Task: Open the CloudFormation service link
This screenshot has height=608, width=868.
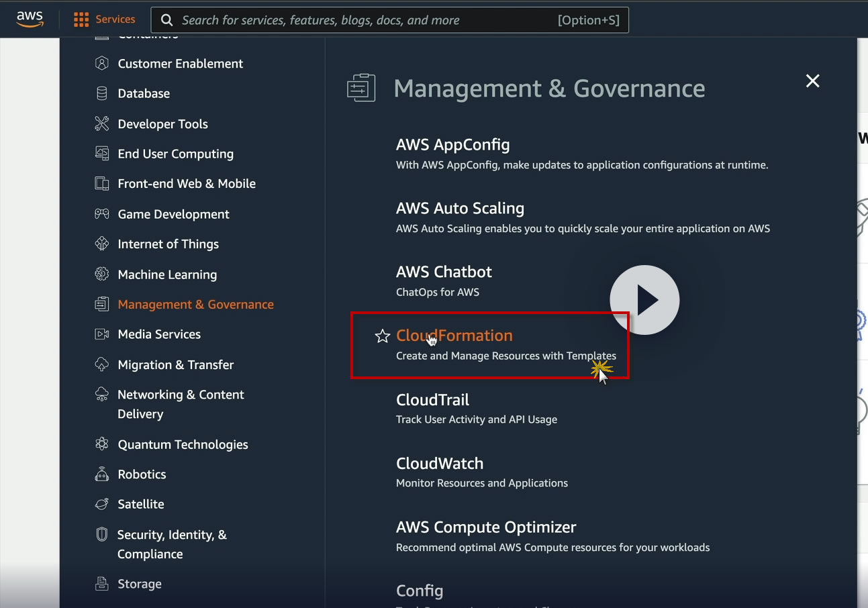Action: pos(454,336)
